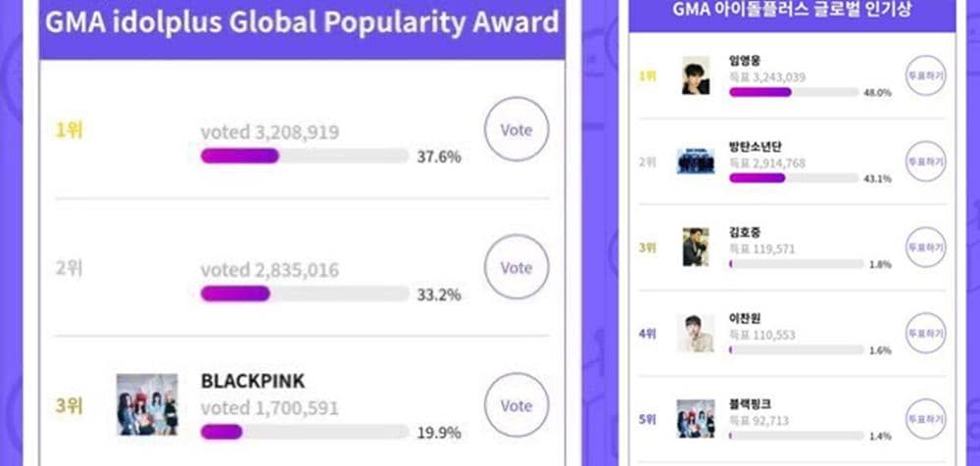This screenshot has height=466, width=980.
Task: Click the 19.9% BLACKPINK progress bar
Action: tap(304, 432)
